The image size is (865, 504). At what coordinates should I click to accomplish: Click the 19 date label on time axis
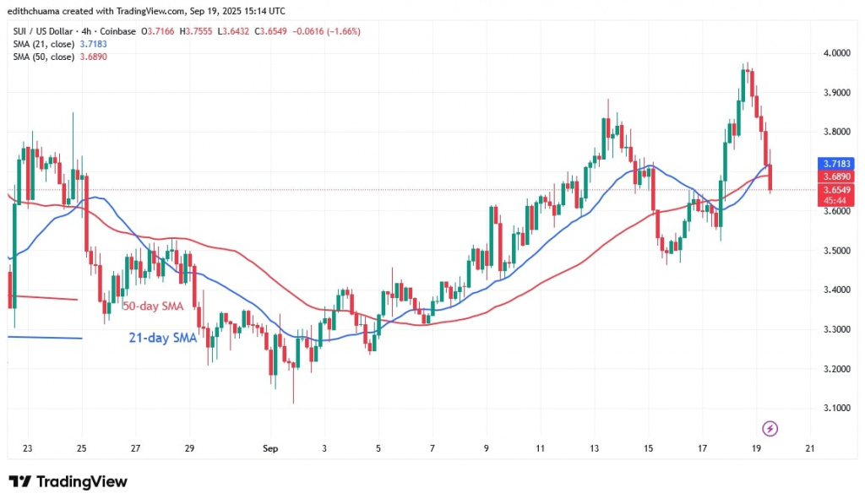(756, 448)
